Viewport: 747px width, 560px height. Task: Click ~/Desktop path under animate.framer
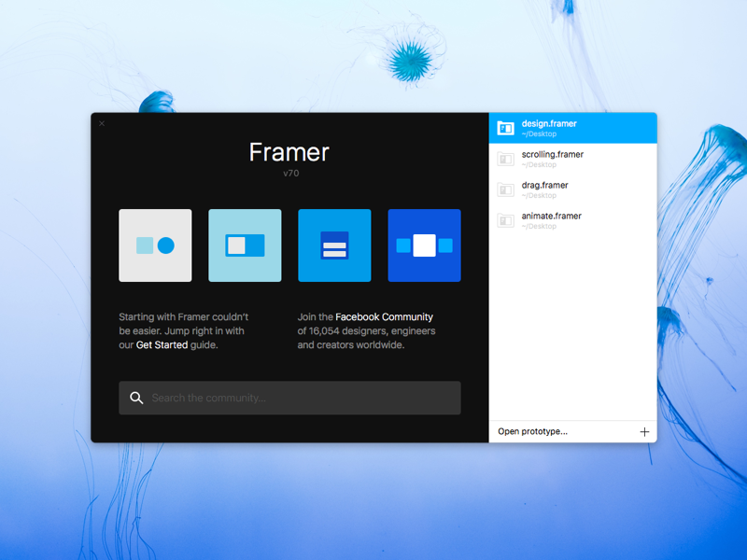pos(539,226)
